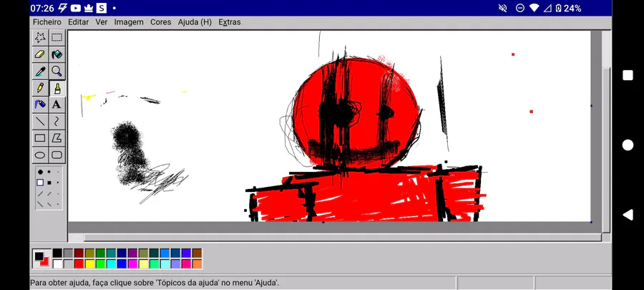Choose the medium round brush shape
Viewport: 644px width, 290px height.
point(49,172)
